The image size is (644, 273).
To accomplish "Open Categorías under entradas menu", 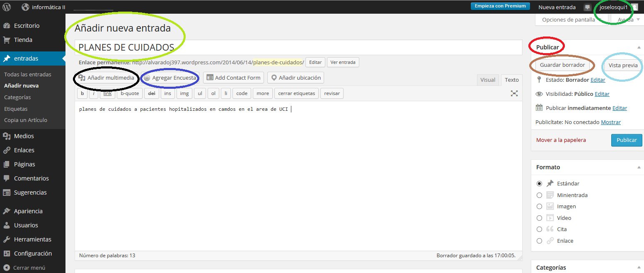I will click(x=17, y=97).
